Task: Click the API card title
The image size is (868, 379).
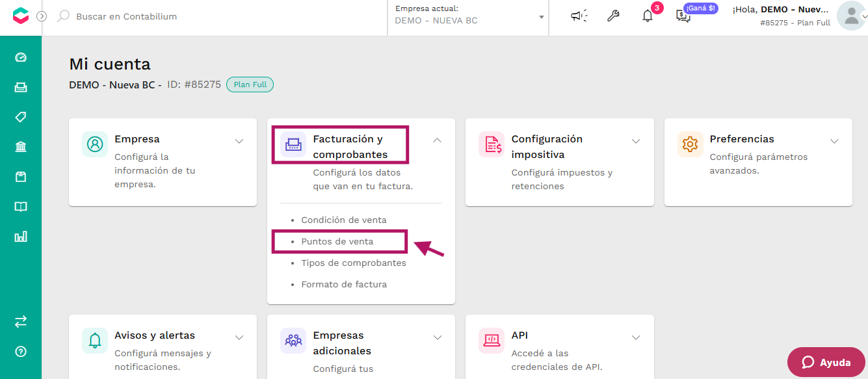Action: pos(519,335)
